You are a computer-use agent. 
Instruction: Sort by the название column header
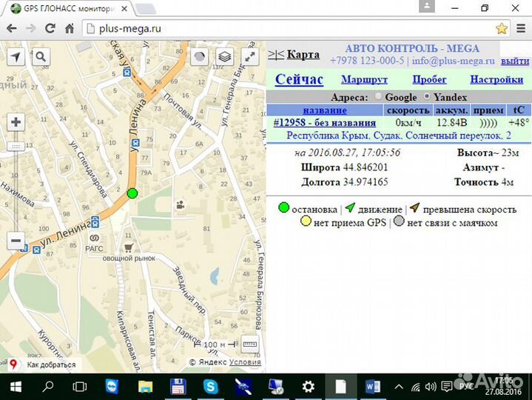pos(325,110)
